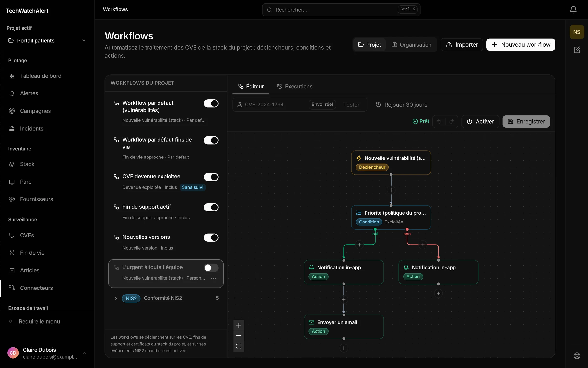Disable the CVE devenue exploitée workflow
Screen dimensions: 588x368
[211, 177]
